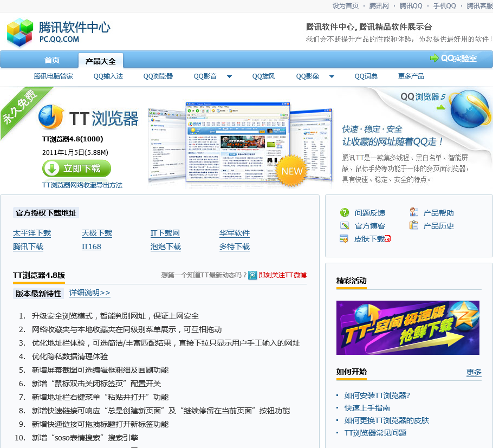Click the Tencent Software Center cube logo
The width and height of the screenshot is (493, 448).
click(20, 33)
